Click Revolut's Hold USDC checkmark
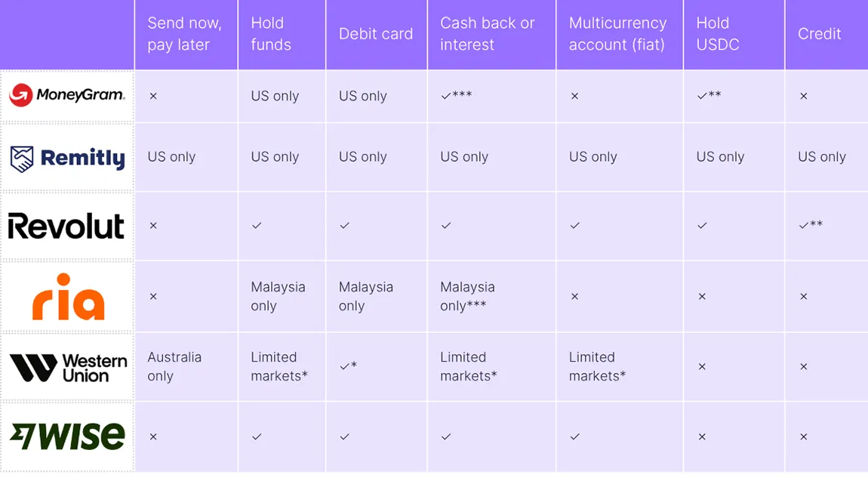Image resolution: width=868 pixels, height=484 pixels. (702, 226)
